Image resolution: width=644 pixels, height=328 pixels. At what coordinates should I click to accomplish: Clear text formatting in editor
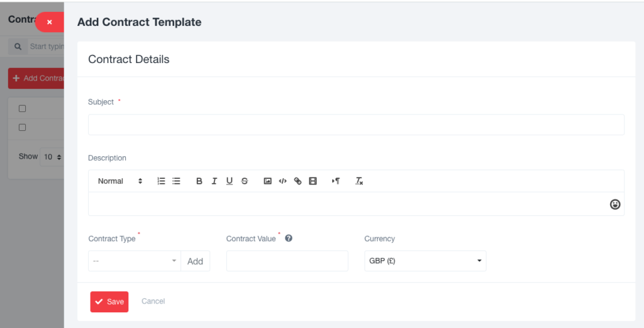(x=359, y=181)
